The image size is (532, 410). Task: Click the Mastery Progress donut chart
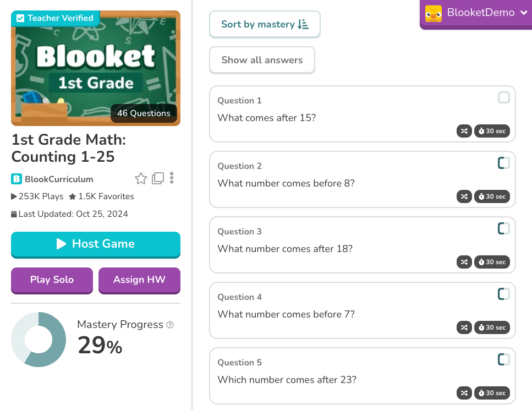pos(39,340)
